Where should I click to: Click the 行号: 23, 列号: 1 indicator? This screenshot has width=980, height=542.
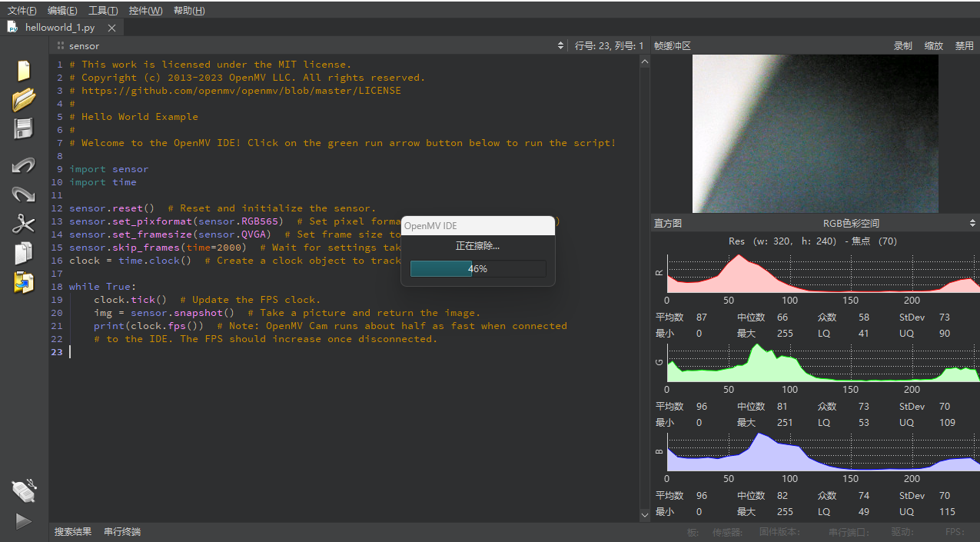[610, 46]
